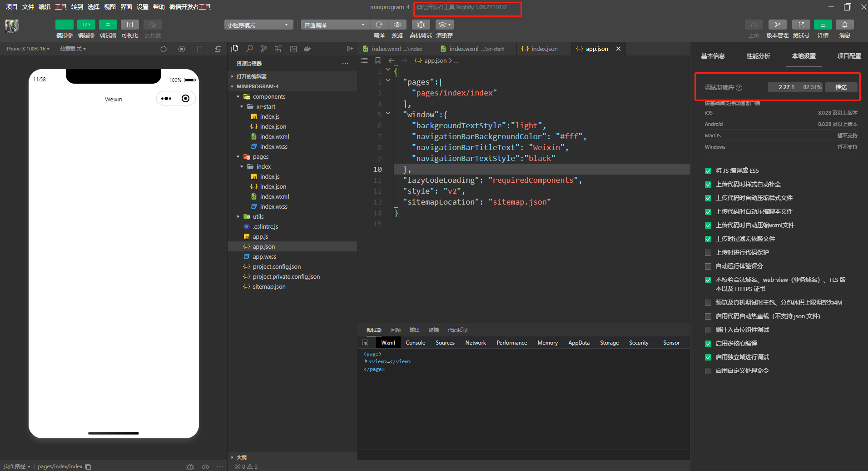Switch to the 基本信息 tab
Image resolution: width=868 pixels, height=471 pixels.
point(713,56)
